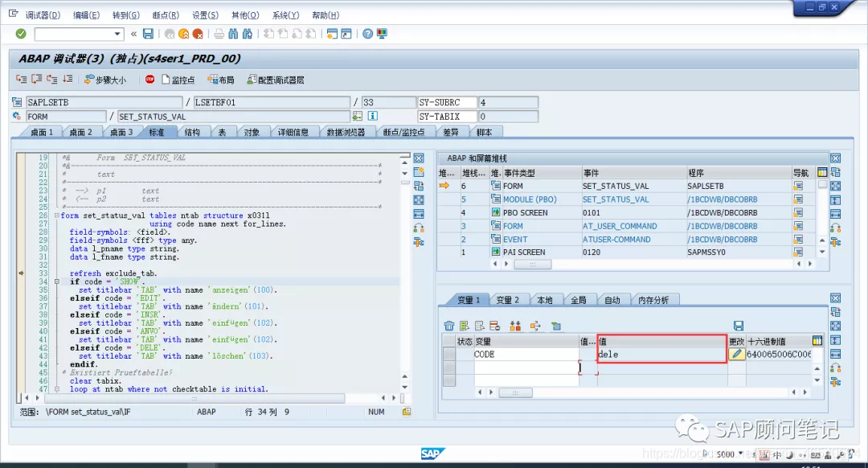The width and height of the screenshot is (868, 468).
Task: Switch to the 结构 tab
Action: click(x=192, y=132)
